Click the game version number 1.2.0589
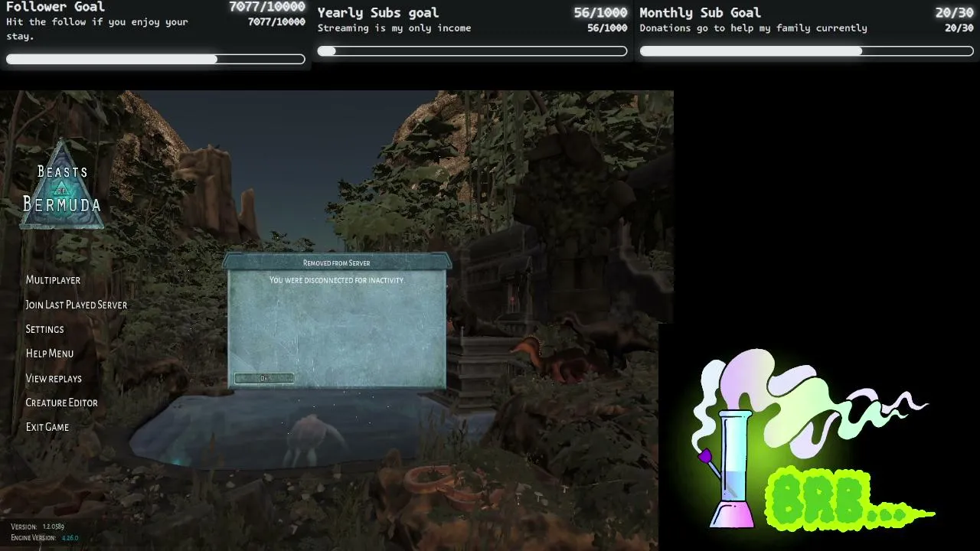Viewport: 980px width, 551px height. [x=54, y=527]
